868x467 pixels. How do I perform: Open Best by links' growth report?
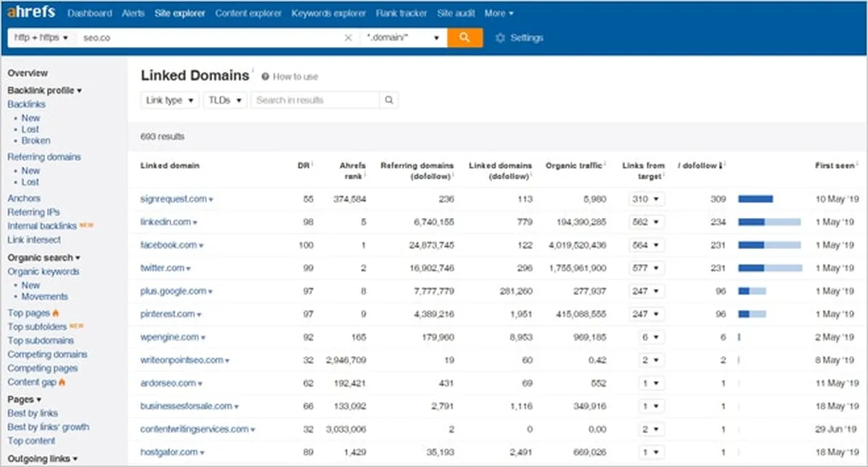pos(48,427)
